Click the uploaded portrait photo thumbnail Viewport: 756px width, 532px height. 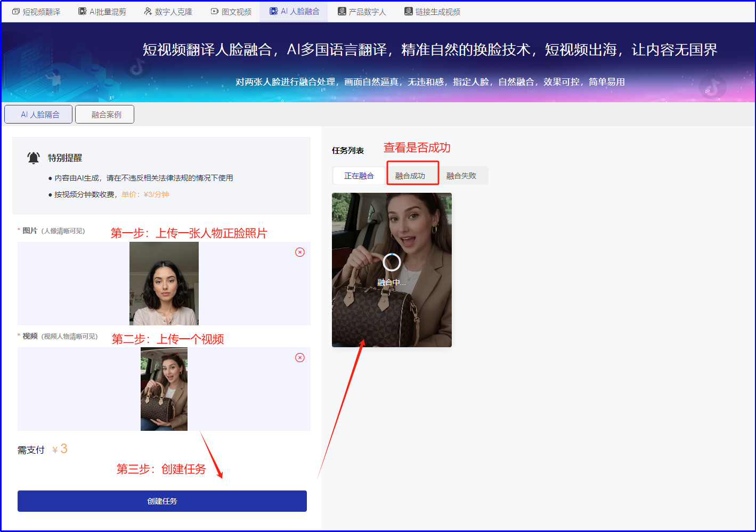click(x=164, y=283)
